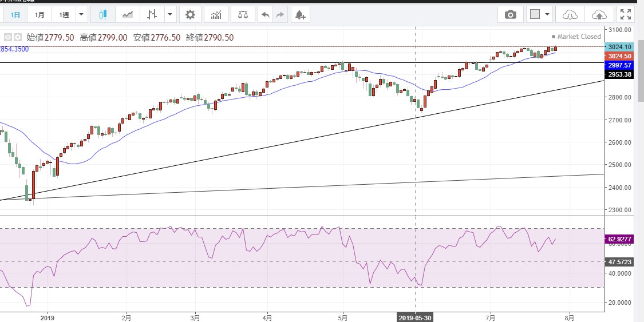This screenshot has width=644, height=322.
Task: Click the 2019-05-30 date marker
Action: pyautogui.click(x=415, y=317)
